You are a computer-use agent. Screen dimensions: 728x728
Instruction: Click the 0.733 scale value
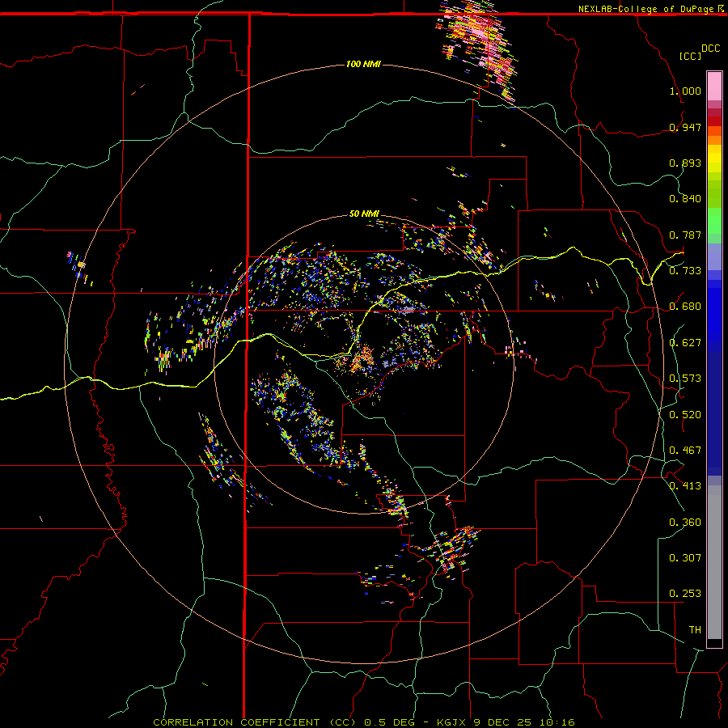pos(685,271)
